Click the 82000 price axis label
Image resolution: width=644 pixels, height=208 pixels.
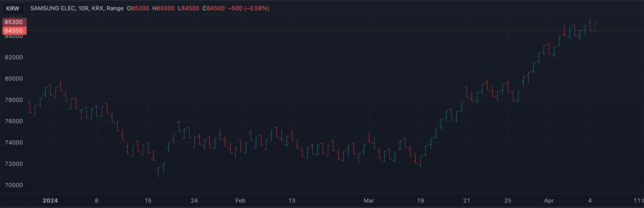14,57
